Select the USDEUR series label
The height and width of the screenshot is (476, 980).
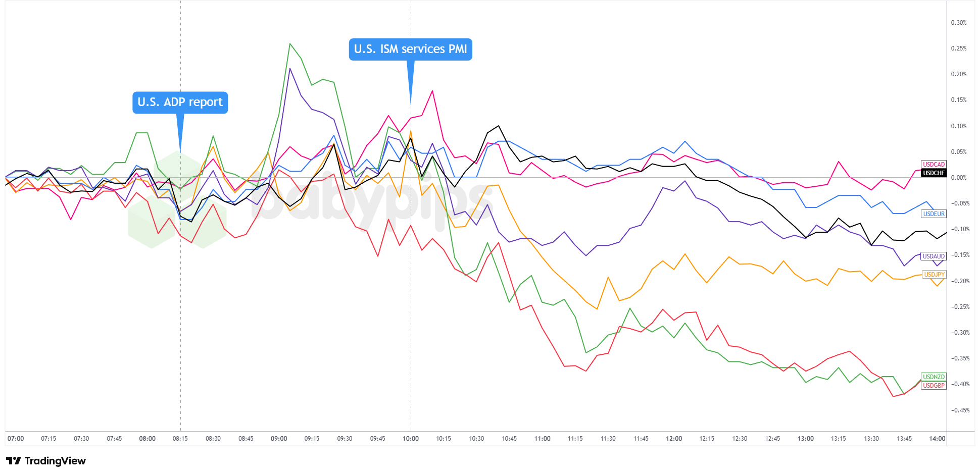(x=933, y=214)
